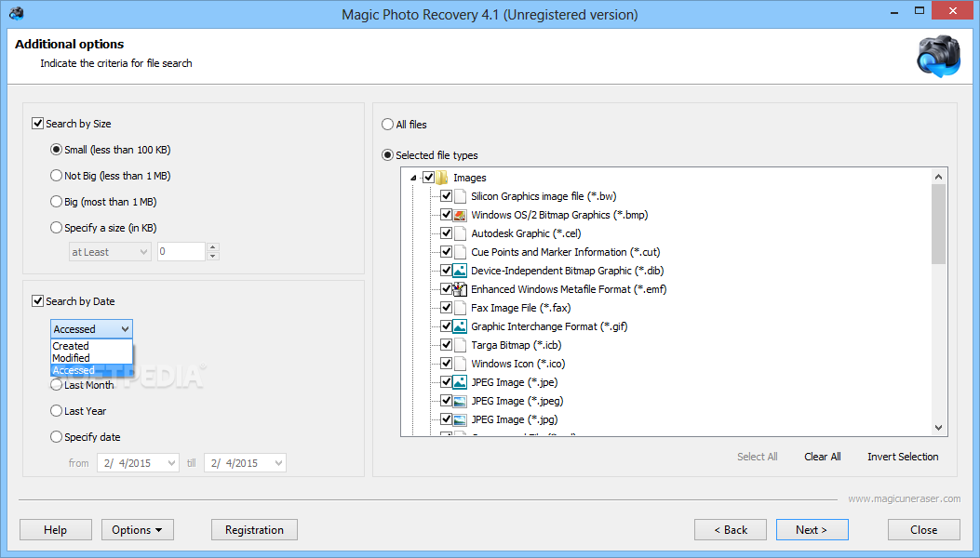
Task: Uncheck the Fax Image File (*.fax) checkbox
Action: [x=446, y=308]
